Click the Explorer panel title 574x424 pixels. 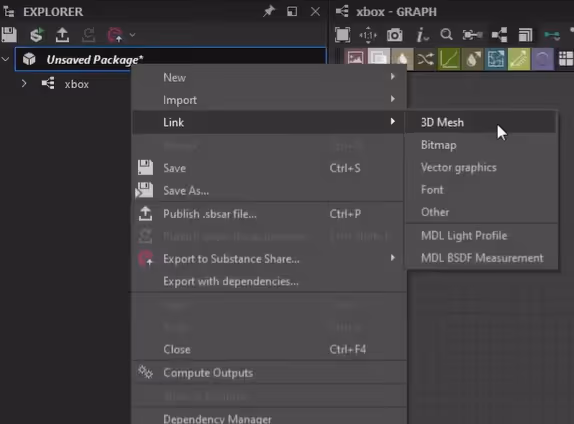tap(53, 12)
